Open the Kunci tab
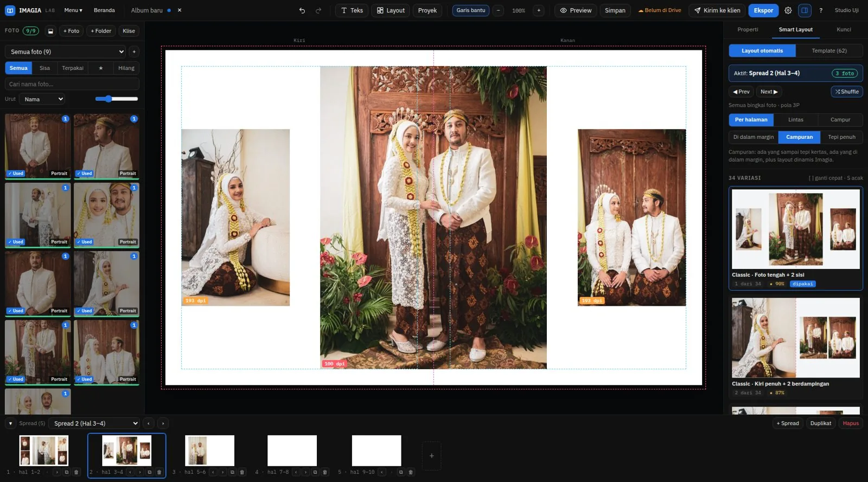This screenshot has width=868, height=482. [x=844, y=29]
